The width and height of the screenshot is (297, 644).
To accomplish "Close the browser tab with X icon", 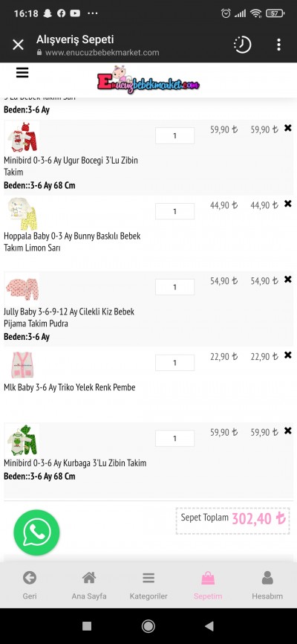I will 18,45.
